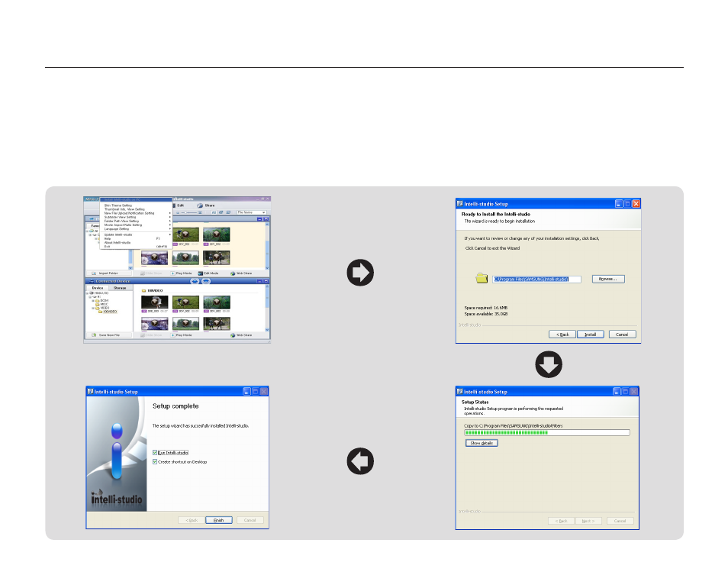
Task: Select the Device tab
Action: tap(98, 288)
